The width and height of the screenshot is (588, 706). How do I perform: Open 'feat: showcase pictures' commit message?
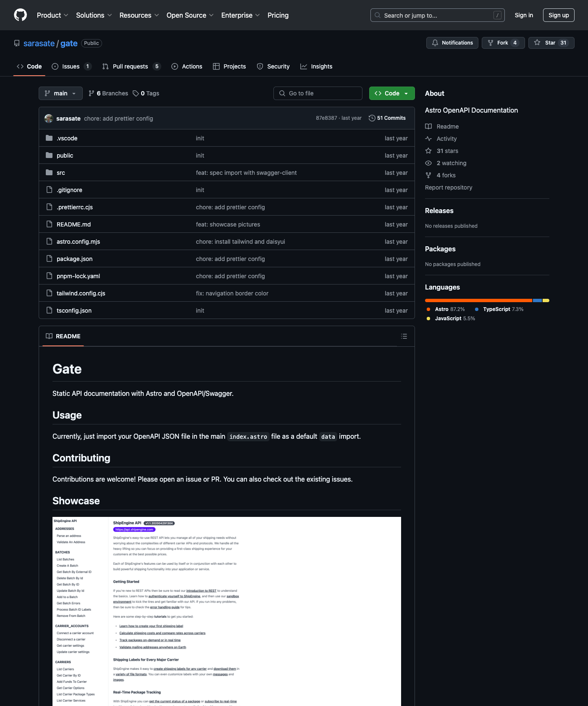tap(228, 224)
